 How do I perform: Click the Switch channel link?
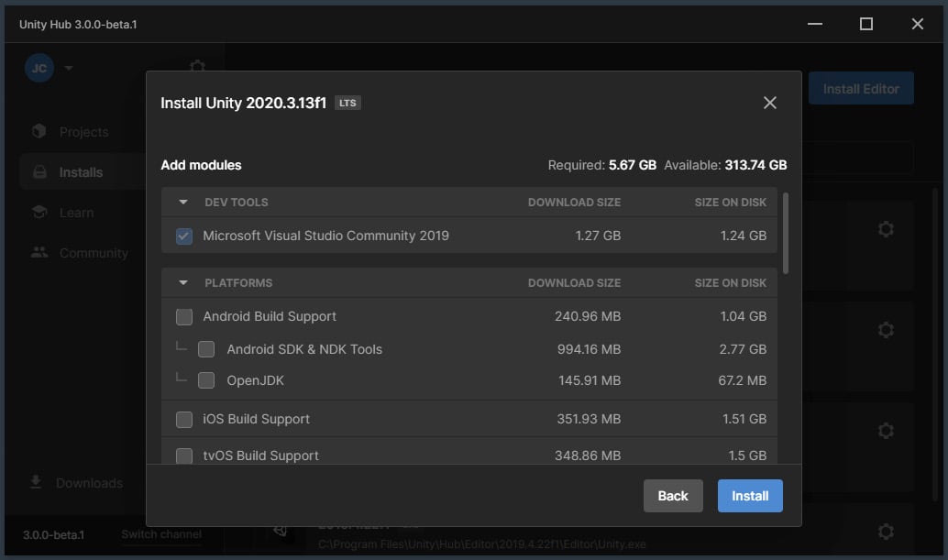pyautogui.click(x=160, y=534)
